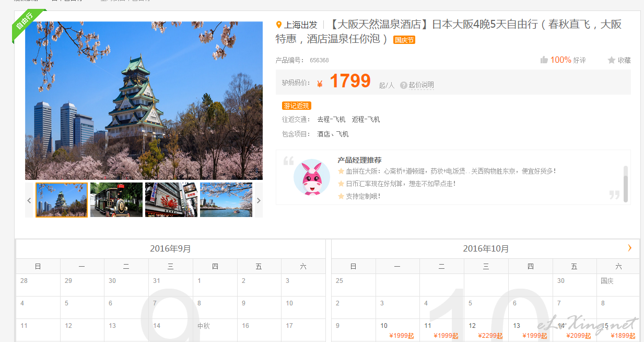Viewport: 644px width, 342px height.
Task: Open the product title 大阪天然温泉酒店 link
Action: tap(449, 31)
